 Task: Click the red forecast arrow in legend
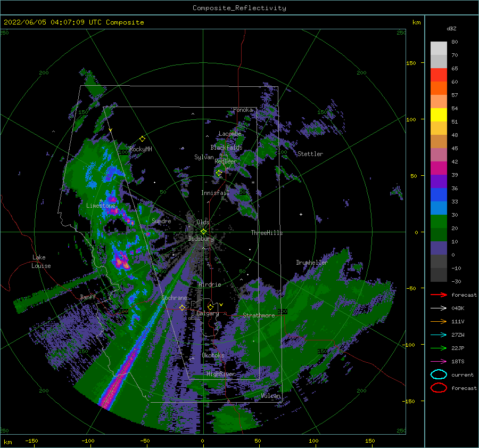(x=439, y=295)
